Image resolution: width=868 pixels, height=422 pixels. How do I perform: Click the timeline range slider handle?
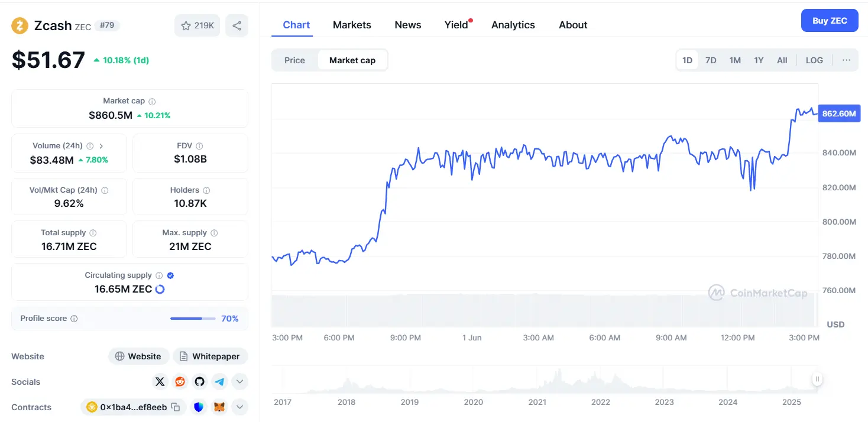coord(817,379)
